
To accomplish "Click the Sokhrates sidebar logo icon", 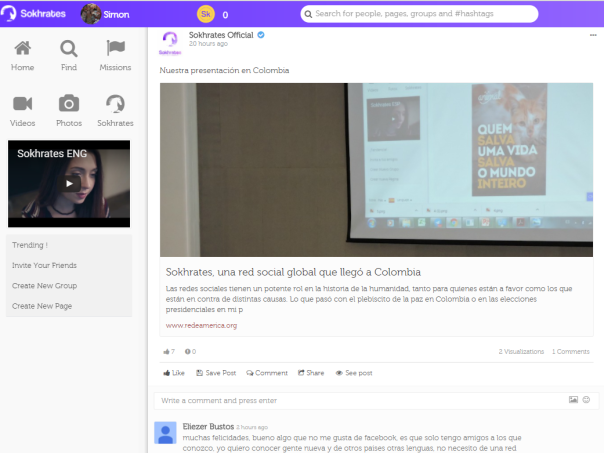I will point(115,104).
